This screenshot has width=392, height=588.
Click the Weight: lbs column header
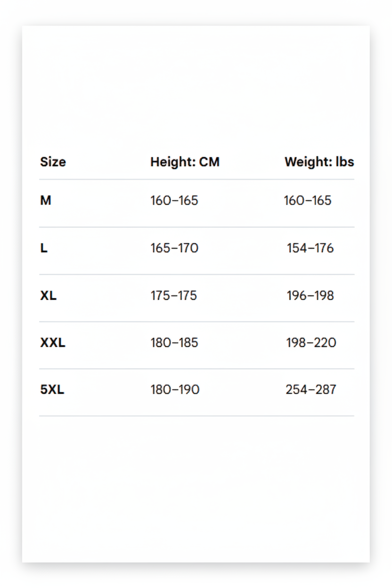tap(319, 162)
